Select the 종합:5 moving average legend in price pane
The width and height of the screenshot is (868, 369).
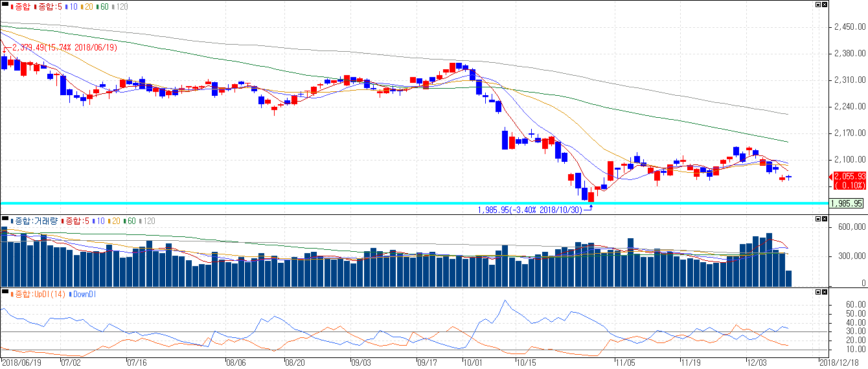coord(47,6)
